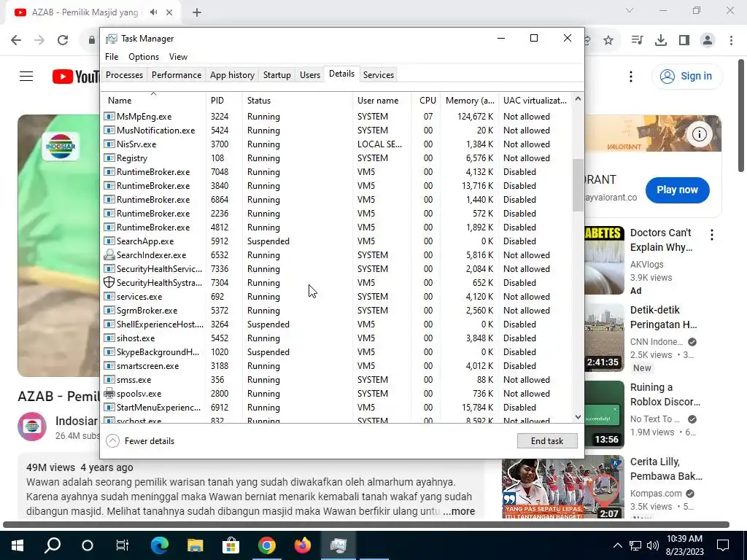The image size is (747, 560).
Task: Click the SearchIndexer.exe process icon
Action: point(109,254)
